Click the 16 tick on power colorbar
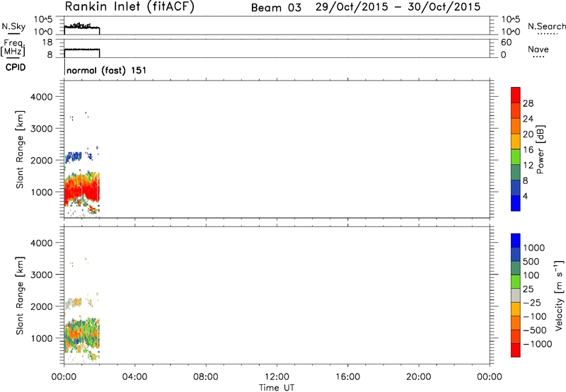The width and height of the screenshot is (566, 392). pyautogui.click(x=528, y=150)
